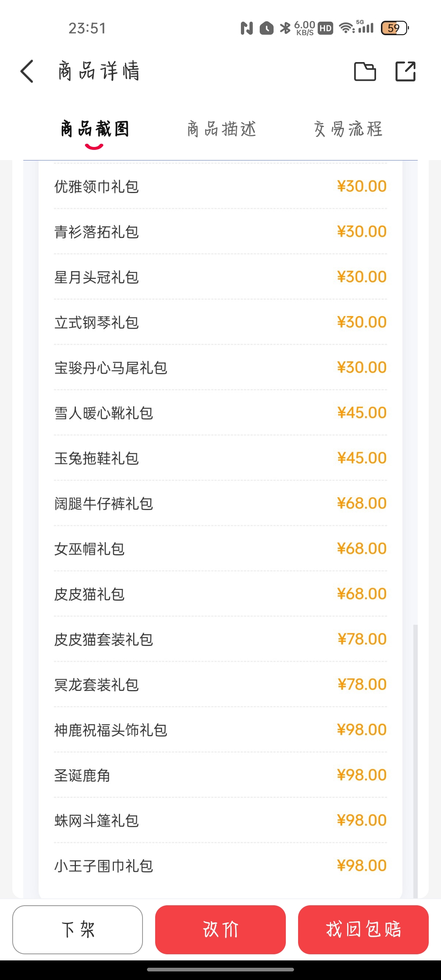Tap the 小王子围巾礼包 list entry
The height and width of the screenshot is (980, 441).
(220, 866)
